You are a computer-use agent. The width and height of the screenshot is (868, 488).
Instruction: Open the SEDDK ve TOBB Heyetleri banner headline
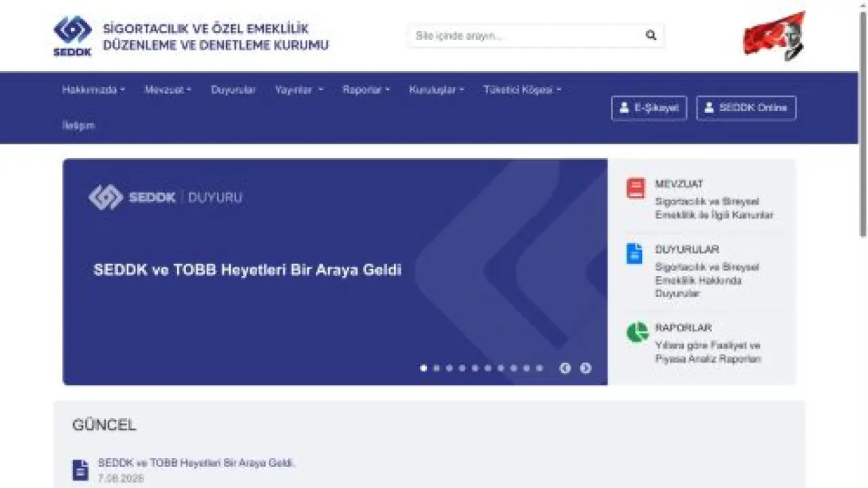click(248, 270)
